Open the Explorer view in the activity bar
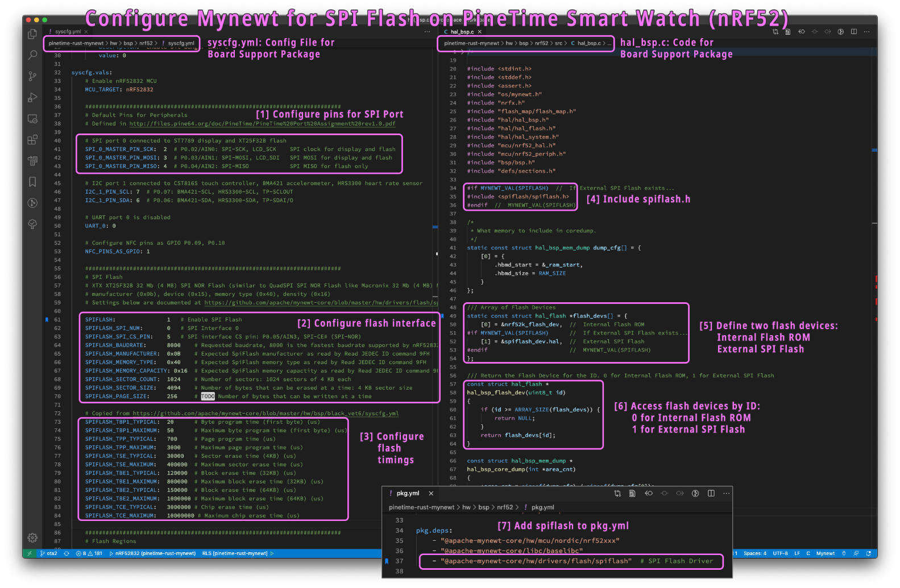The height and width of the screenshot is (588, 900). [32, 35]
